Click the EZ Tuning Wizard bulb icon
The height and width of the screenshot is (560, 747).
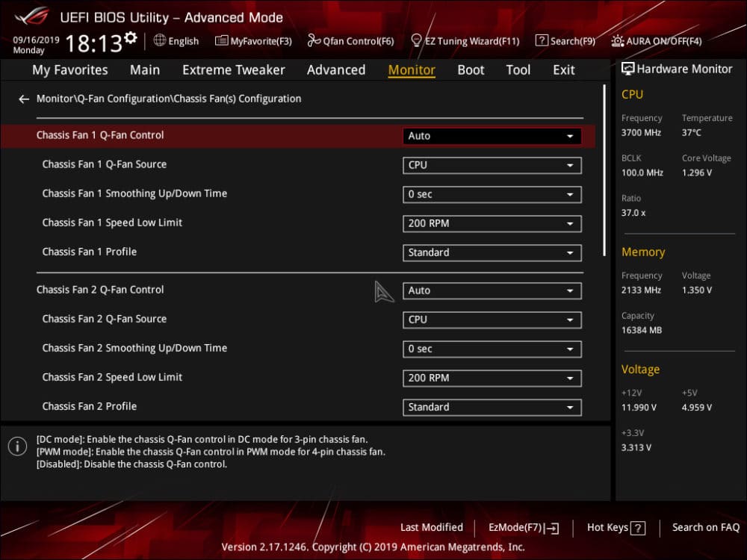[416, 40]
